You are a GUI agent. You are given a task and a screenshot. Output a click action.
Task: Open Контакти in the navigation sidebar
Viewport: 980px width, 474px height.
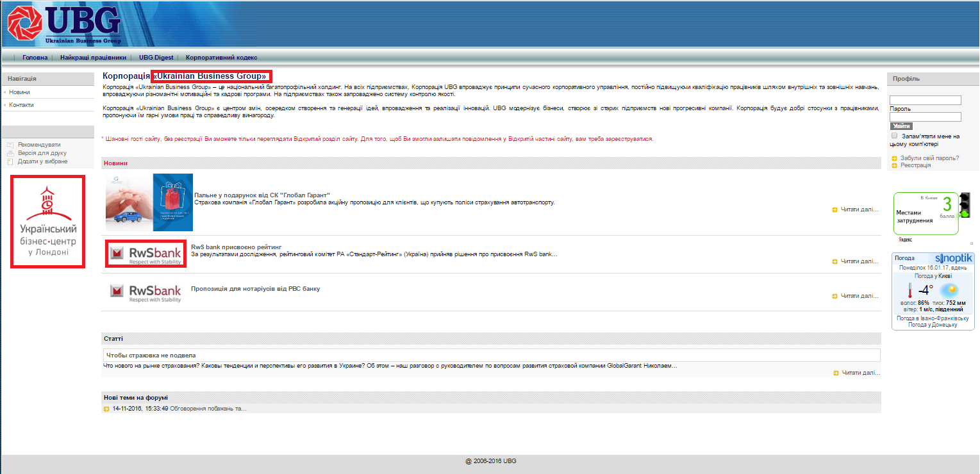click(21, 104)
